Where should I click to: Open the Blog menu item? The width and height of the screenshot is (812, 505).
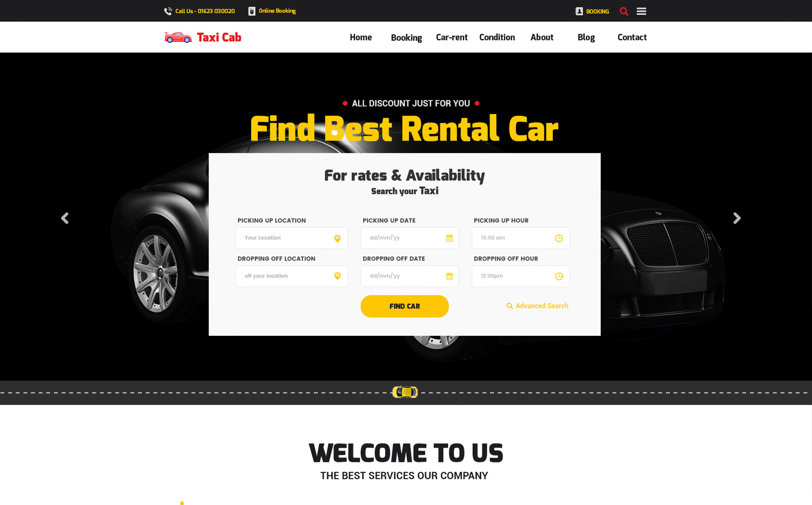pyautogui.click(x=586, y=37)
